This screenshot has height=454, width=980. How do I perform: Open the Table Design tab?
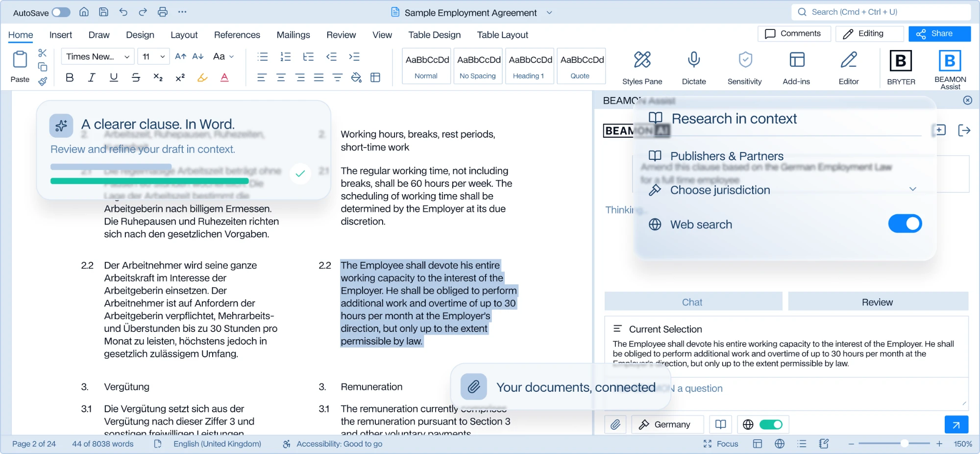[435, 35]
